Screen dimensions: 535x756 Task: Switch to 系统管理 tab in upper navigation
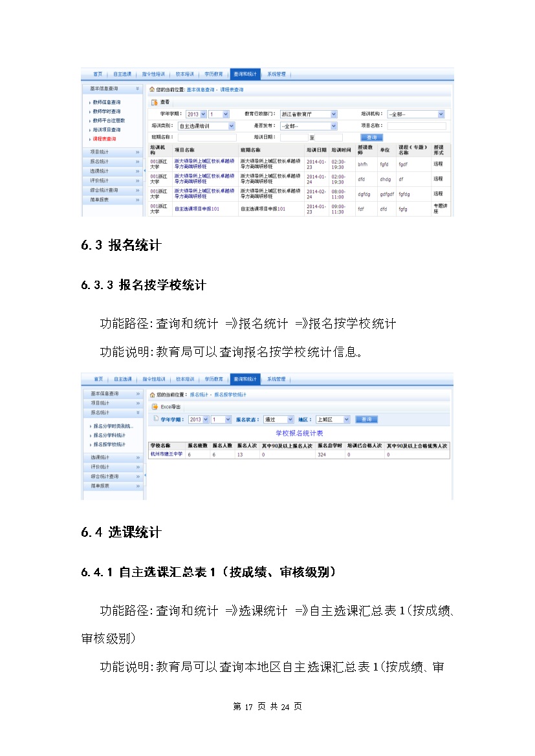276,74
